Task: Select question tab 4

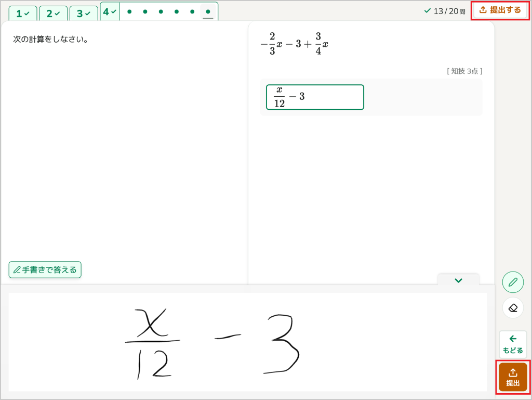Action: coord(110,12)
